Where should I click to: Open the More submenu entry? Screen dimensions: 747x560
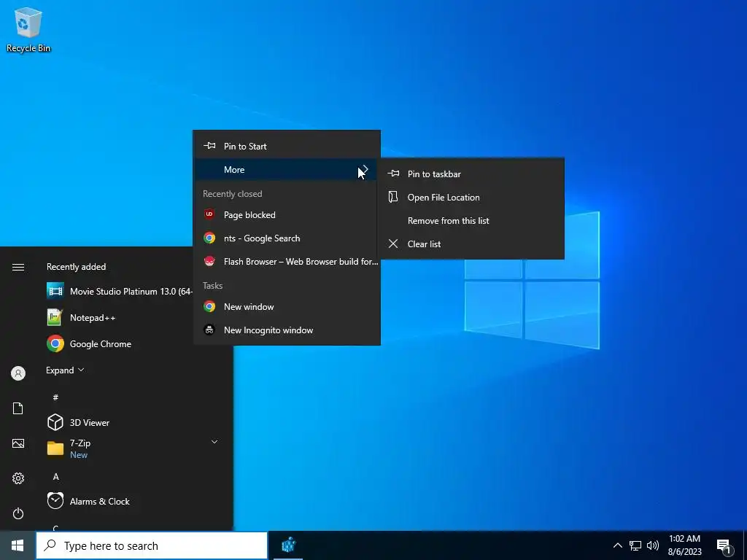[286, 169]
